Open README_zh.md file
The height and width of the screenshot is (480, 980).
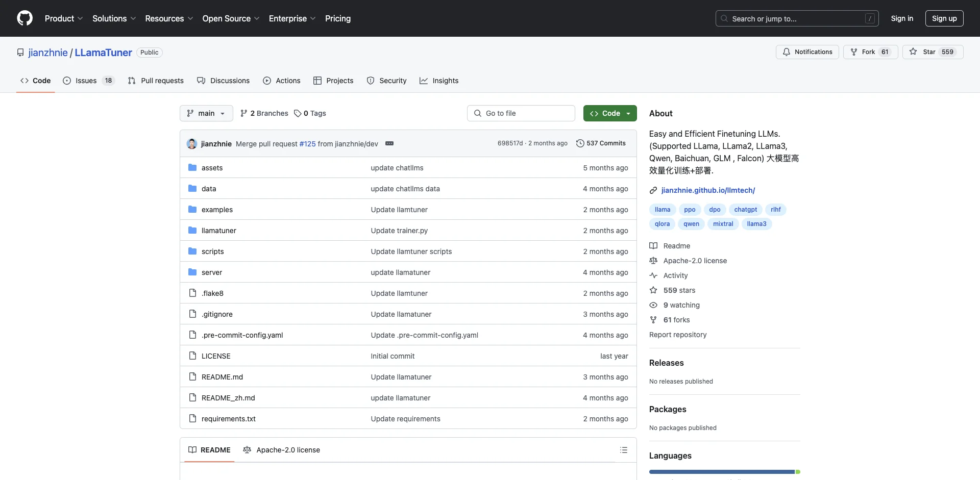(228, 398)
